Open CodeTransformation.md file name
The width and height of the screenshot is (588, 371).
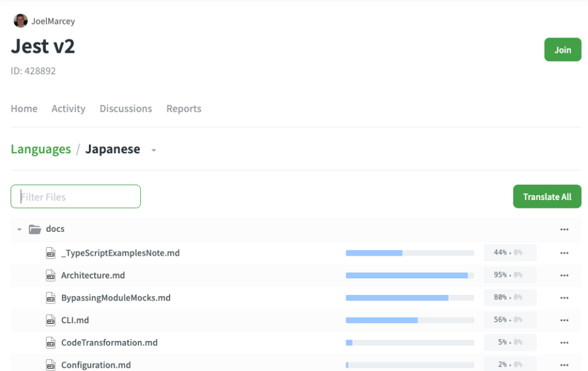pyautogui.click(x=110, y=343)
